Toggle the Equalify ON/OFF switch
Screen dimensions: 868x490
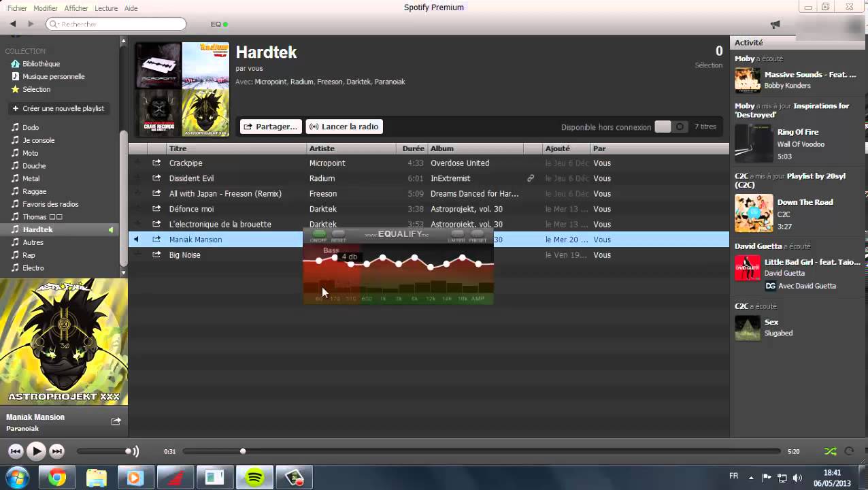(318, 233)
